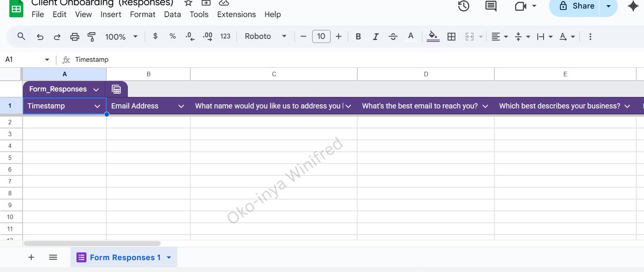Open the Data menu
This screenshot has width=644, height=272.
point(172,15)
